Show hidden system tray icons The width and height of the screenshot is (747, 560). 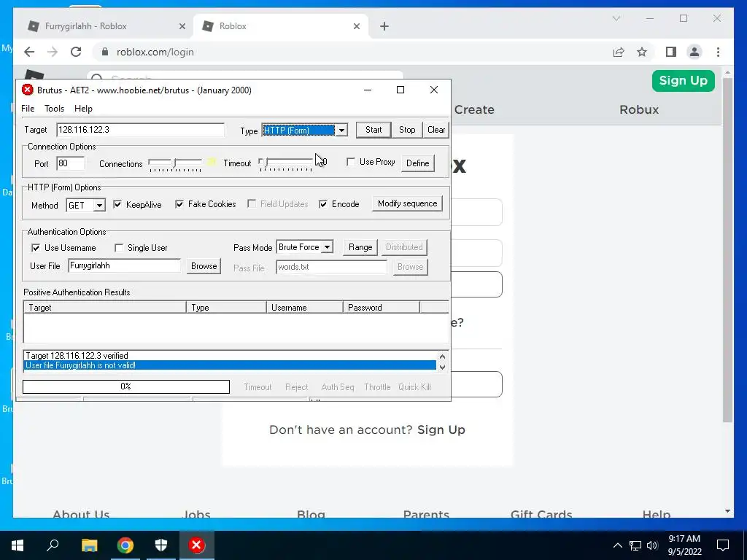pyautogui.click(x=617, y=545)
